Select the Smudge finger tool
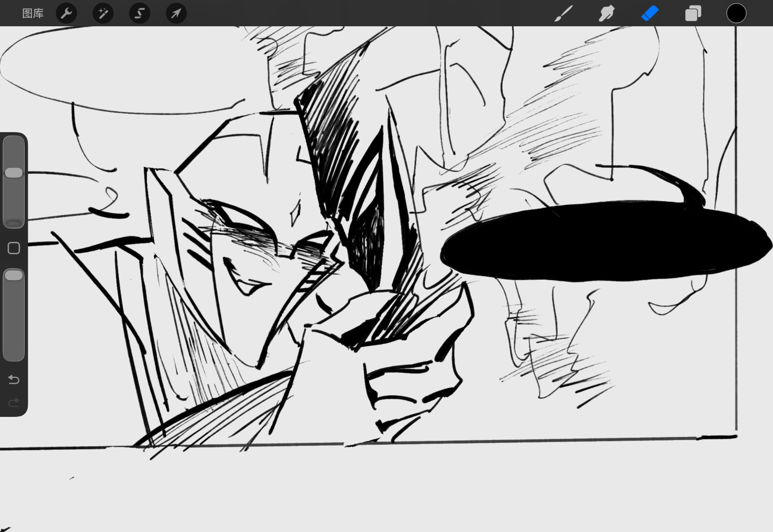 point(606,14)
